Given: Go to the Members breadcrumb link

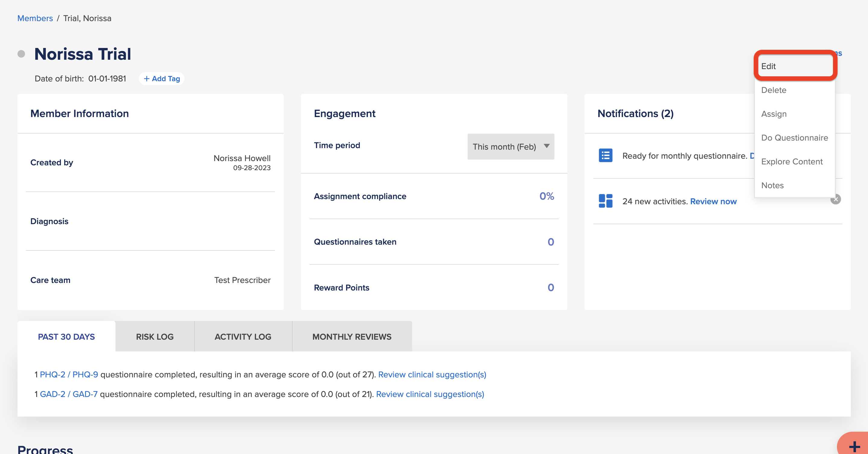Looking at the screenshot, I should (35, 18).
